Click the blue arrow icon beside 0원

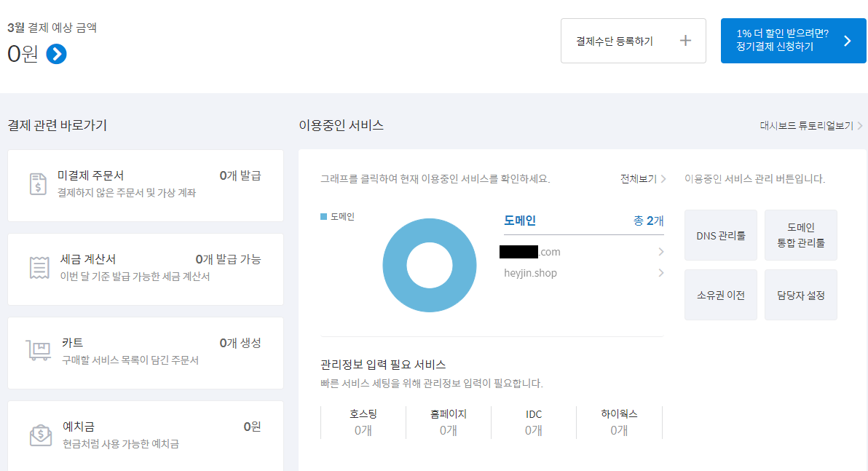coord(56,54)
